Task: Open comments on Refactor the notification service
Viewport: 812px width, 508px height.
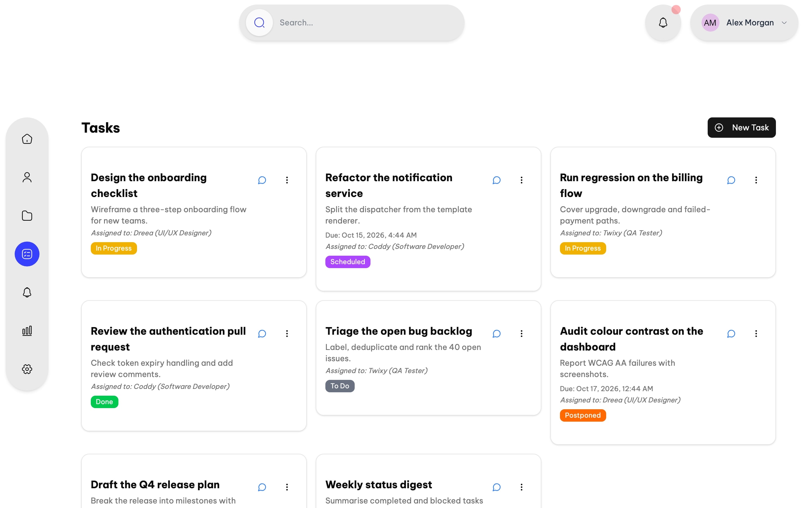Action: tap(497, 180)
